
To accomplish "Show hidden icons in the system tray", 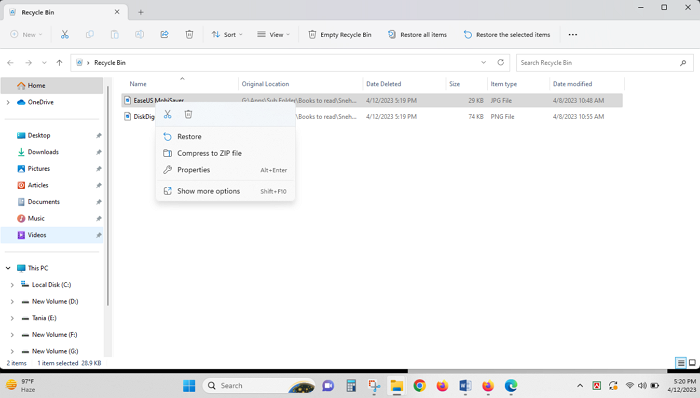I will pyautogui.click(x=580, y=386).
